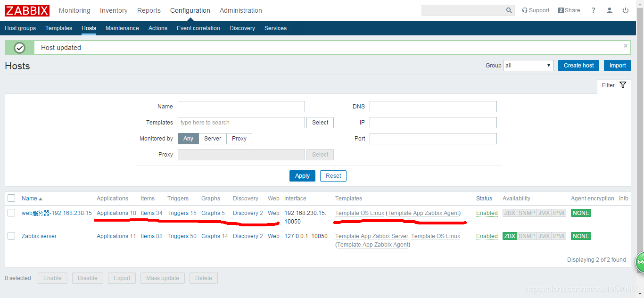
Task: Open host web服务器-192.168.230.15
Action: tap(57, 213)
